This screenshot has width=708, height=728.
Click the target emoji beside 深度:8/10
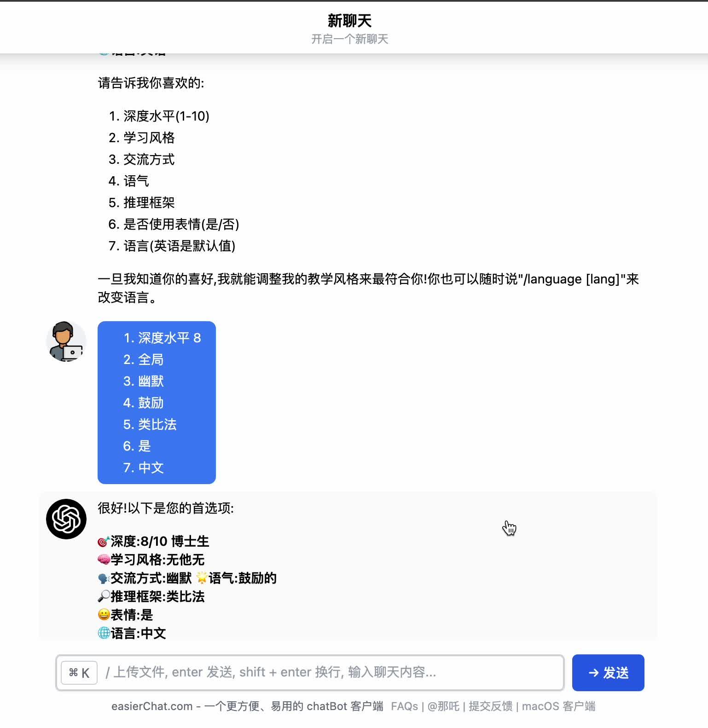104,542
